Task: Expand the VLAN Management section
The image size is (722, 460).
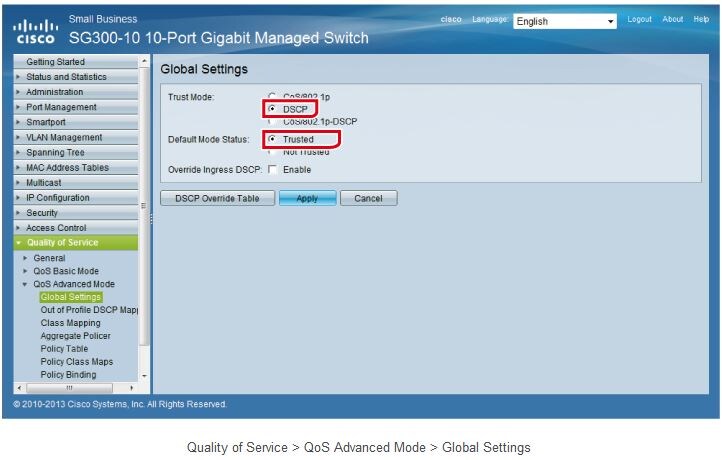Action: [x=64, y=137]
